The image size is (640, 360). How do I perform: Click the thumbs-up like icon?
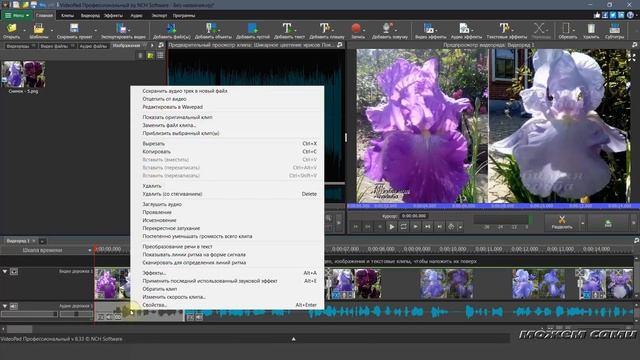point(597,16)
